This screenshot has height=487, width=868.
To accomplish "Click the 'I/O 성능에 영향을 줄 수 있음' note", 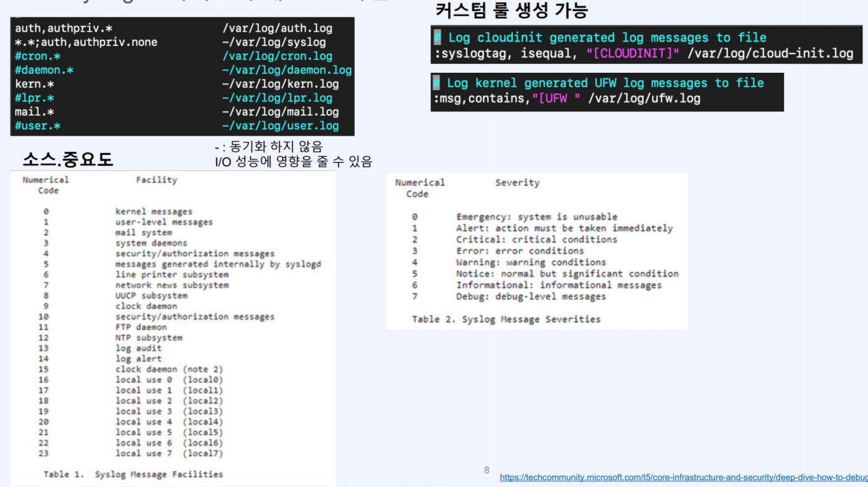I will [293, 162].
